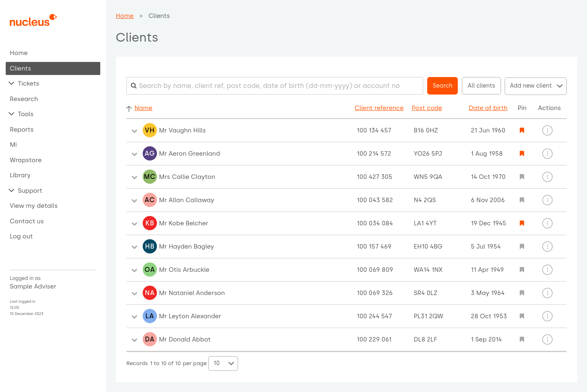This screenshot has height=392, width=587.
Task: Expand Mrs Callie Clayton row details
Action: point(134,178)
